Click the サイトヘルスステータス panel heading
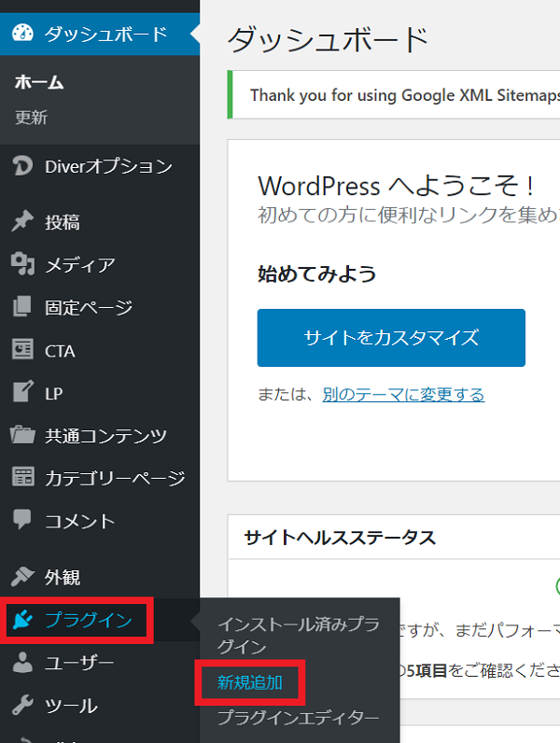This screenshot has width=560, height=743. [x=340, y=538]
